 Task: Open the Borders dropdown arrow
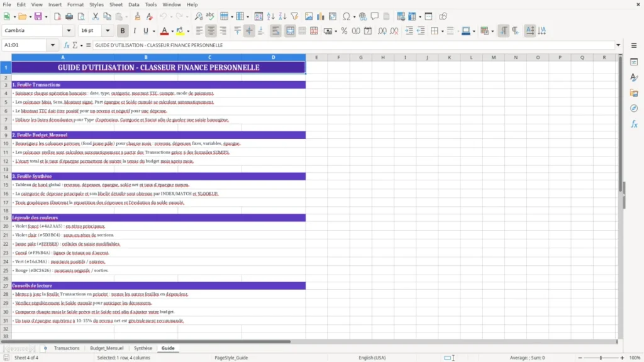pos(442,31)
